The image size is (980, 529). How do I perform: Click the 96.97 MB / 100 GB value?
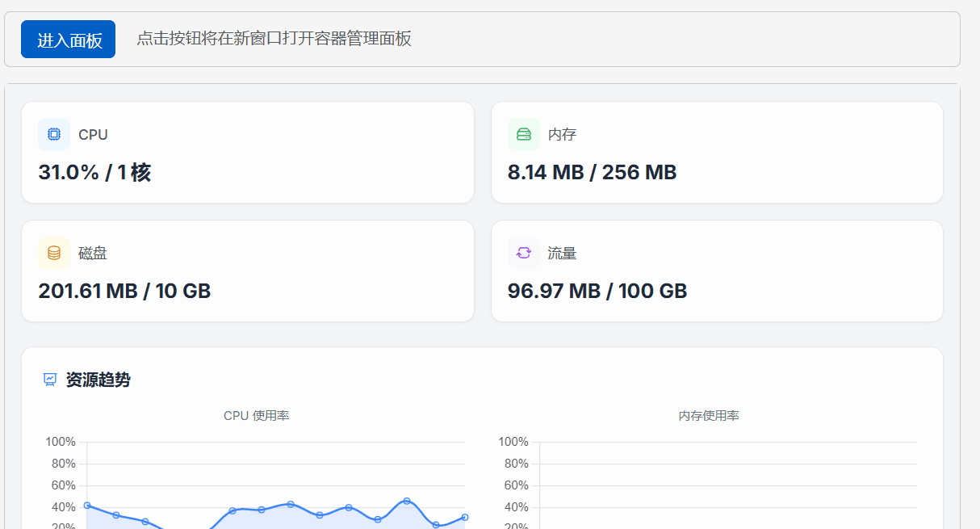coord(597,291)
